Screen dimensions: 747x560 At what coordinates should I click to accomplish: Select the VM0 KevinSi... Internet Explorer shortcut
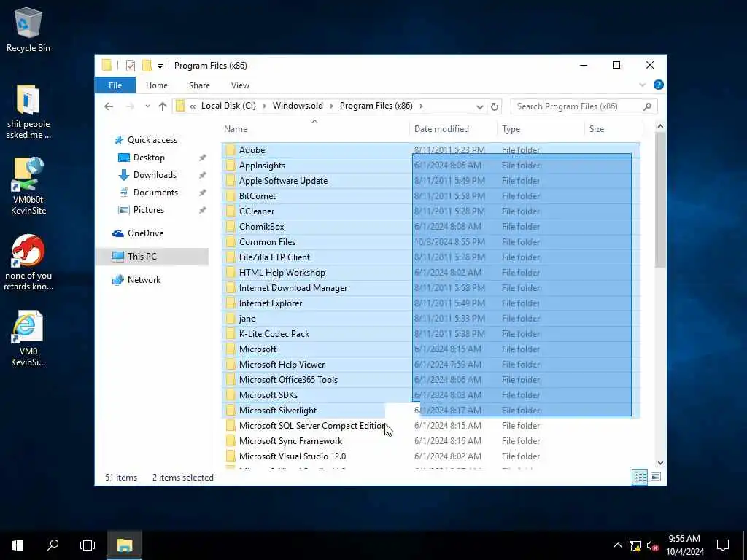click(28, 338)
